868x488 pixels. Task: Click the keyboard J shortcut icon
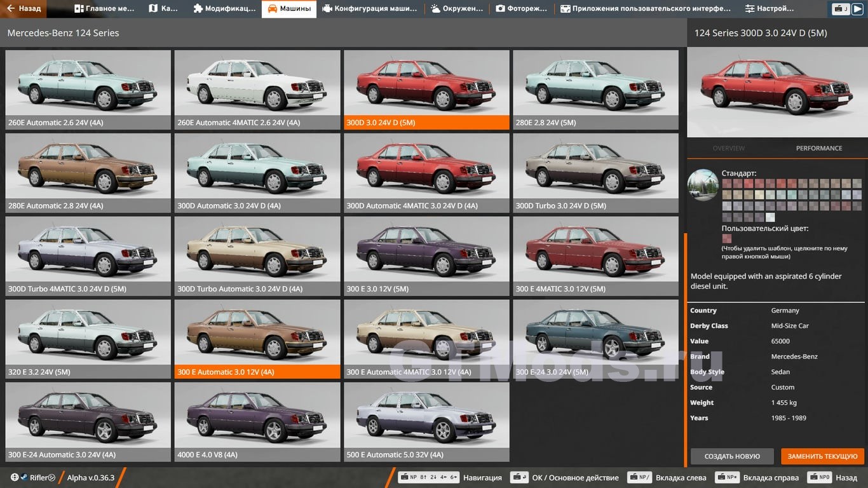coord(841,9)
